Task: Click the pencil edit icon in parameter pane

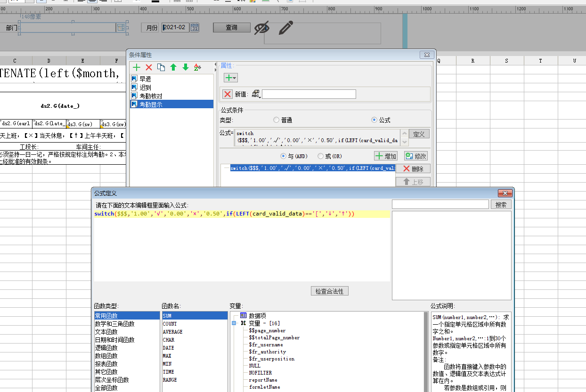Action: [285, 28]
